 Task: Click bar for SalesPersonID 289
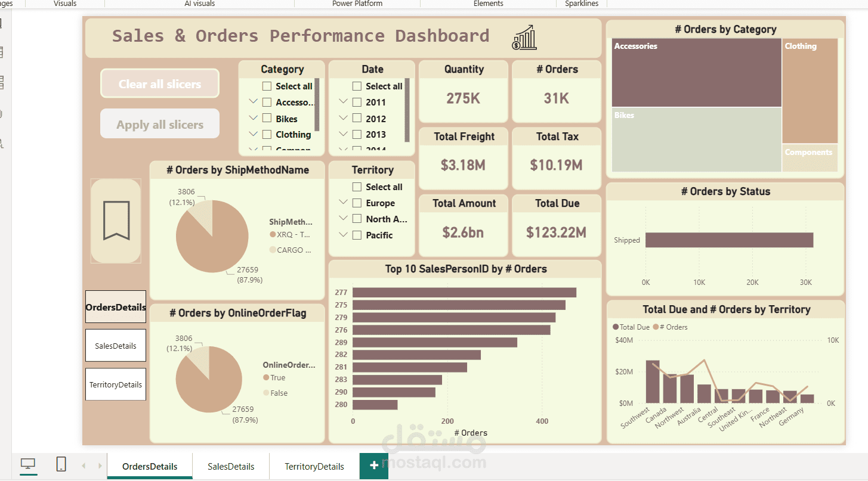[x=435, y=343]
